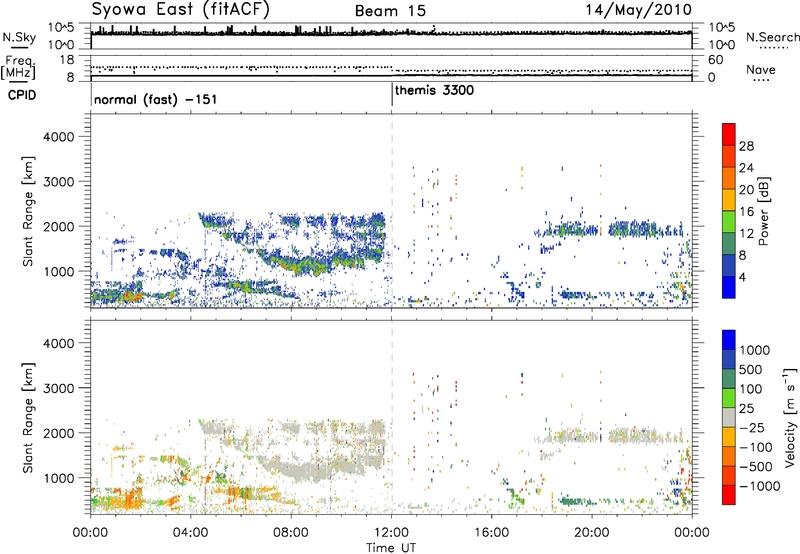Click the "60" label on the Nave axis
This screenshot has height=554, width=800.
tap(716, 60)
